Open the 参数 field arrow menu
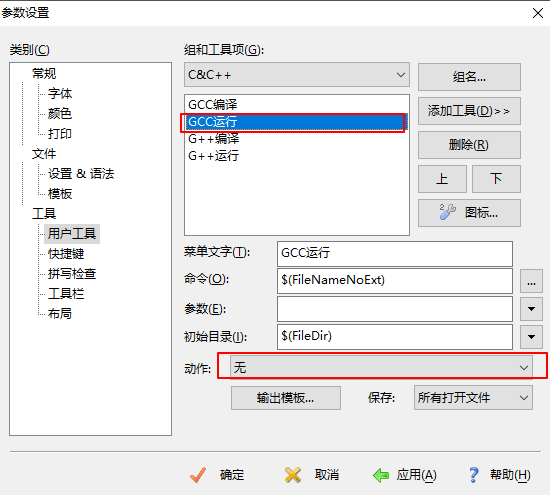This screenshot has width=550, height=495. click(531, 309)
